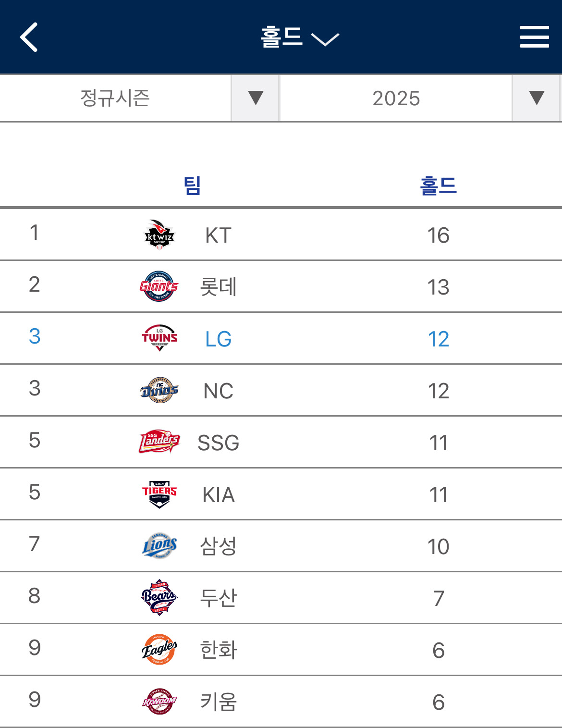Open the 정규시즌 season type dropdown arrow
Screen dimensions: 562x728
255,98
